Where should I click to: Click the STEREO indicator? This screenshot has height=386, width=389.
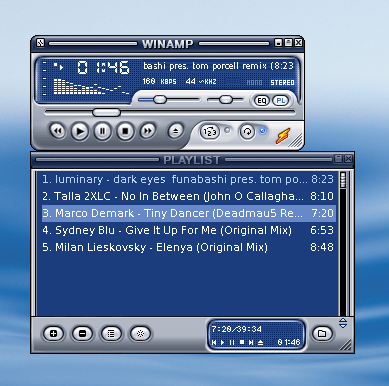click(x=282, y=82)
